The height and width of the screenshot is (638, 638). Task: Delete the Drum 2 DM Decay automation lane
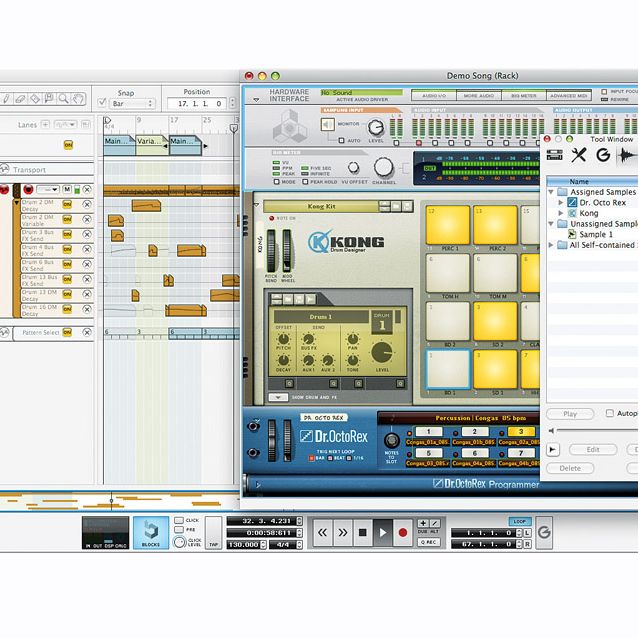87,204
